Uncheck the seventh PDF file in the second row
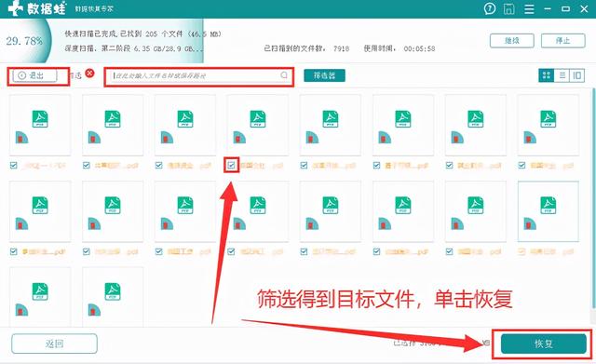This screenshot has height=364, width=596. coord(449,251)
